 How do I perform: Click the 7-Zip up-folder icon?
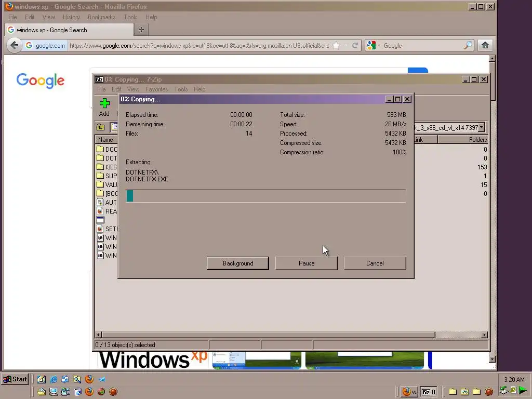tap(100, 127)
